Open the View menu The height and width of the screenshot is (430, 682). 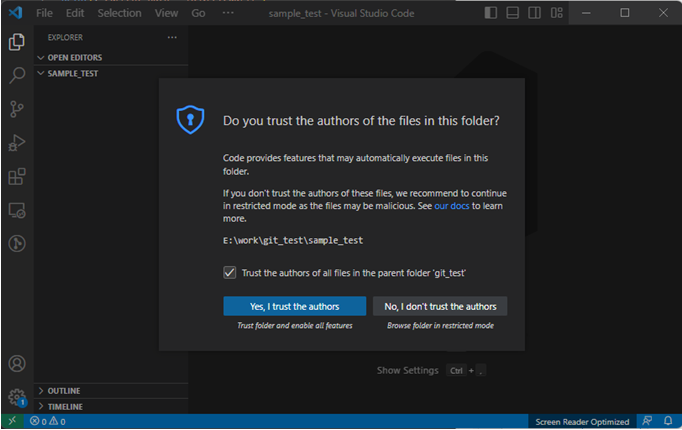click(x=166, y=13)
